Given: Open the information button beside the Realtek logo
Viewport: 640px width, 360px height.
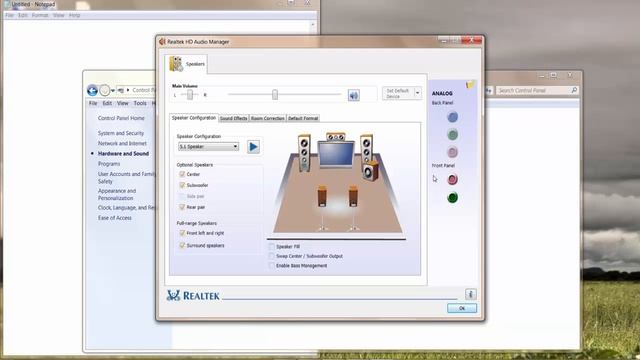Looking at the screenshot, I should (470, 294).
